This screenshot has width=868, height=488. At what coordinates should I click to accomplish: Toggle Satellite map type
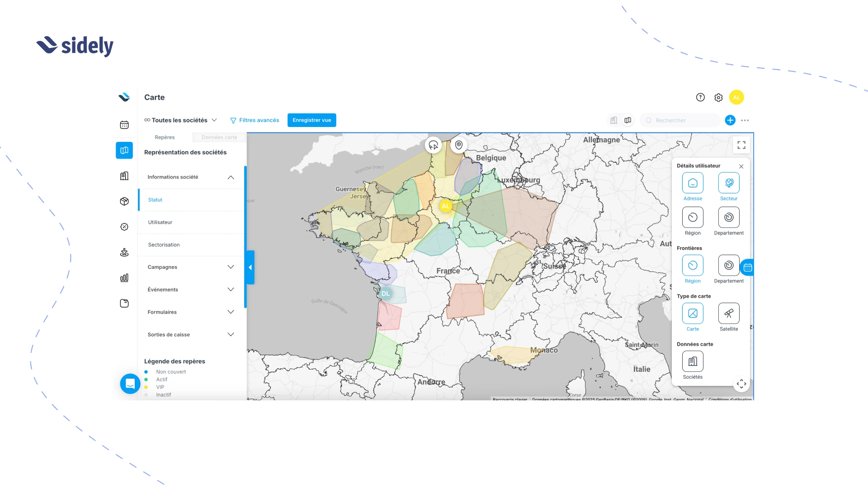(729, 314)
